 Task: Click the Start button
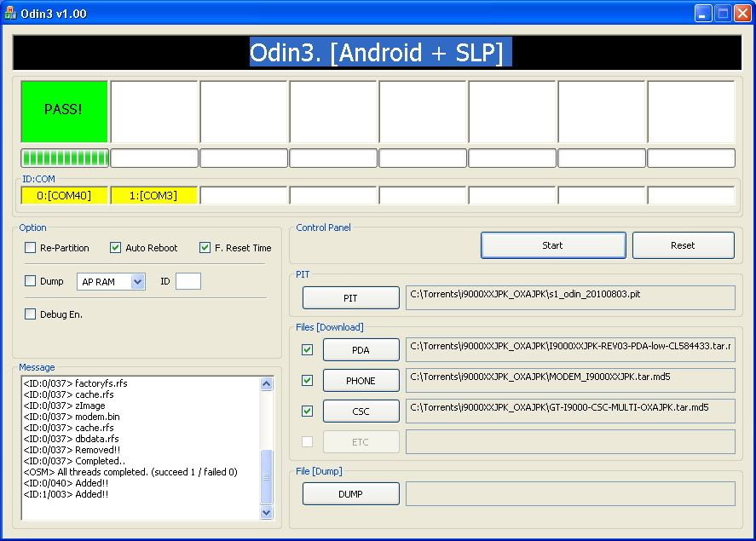(553, 245)
